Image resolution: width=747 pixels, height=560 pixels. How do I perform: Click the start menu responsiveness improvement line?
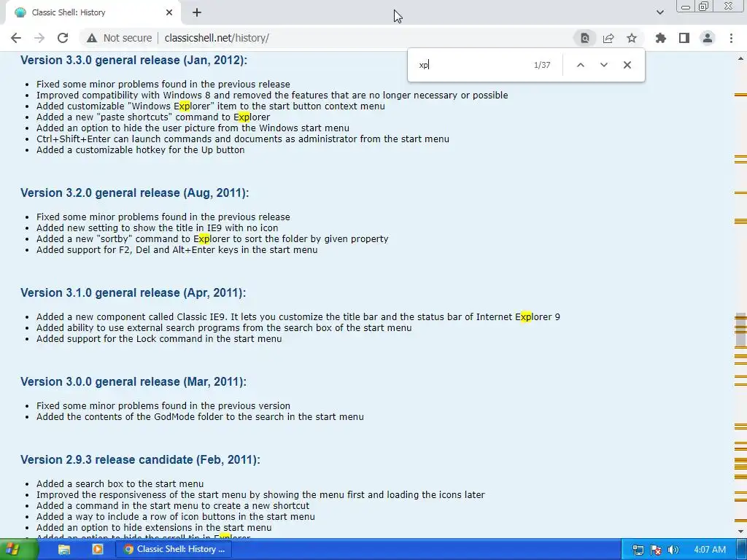(x=260, y=495)
